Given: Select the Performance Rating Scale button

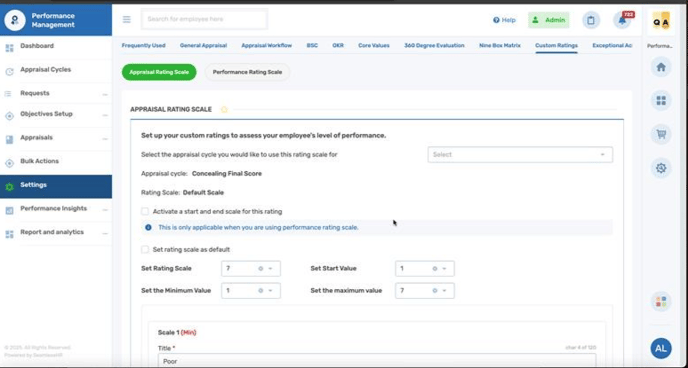Looking at the screenshot, I should 247,72.
